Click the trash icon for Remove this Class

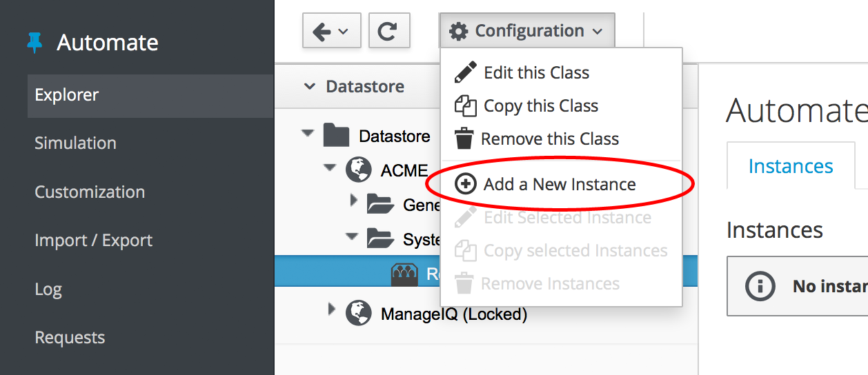[464, 139]
